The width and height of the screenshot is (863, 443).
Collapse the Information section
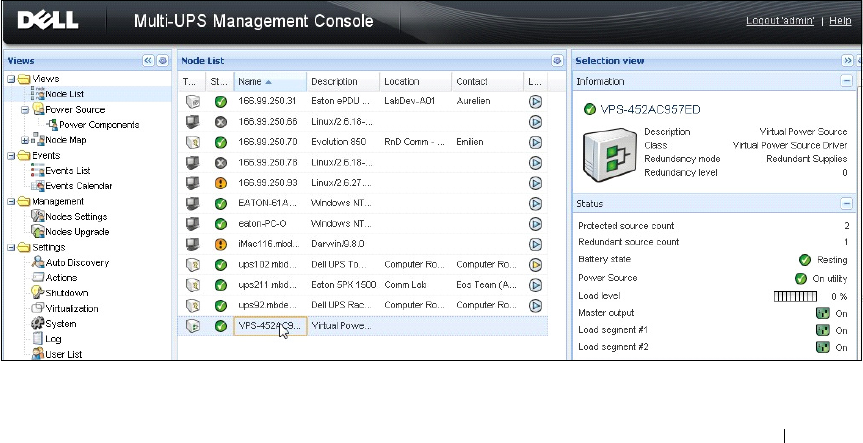tap(847, 81)
